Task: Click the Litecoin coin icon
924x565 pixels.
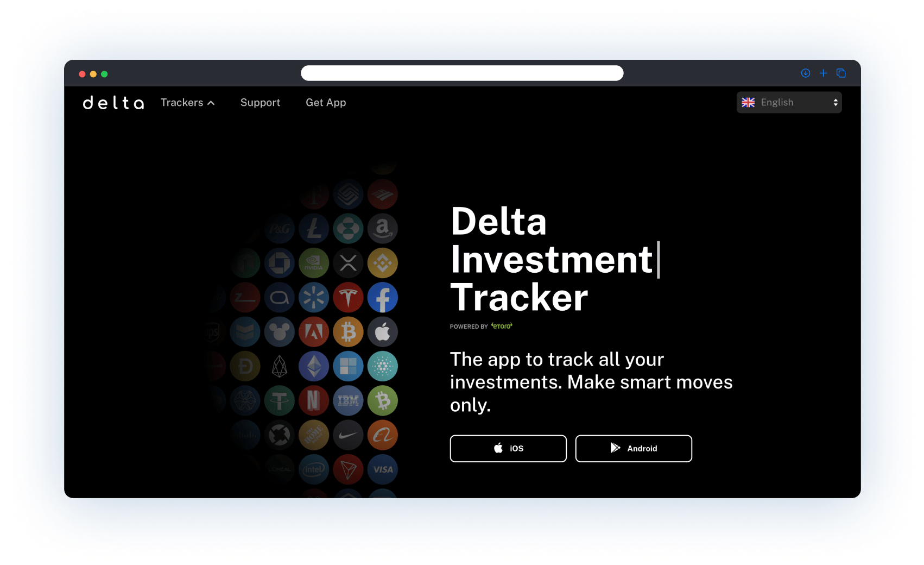Action: pyautogui.click(x=314, y=229)
